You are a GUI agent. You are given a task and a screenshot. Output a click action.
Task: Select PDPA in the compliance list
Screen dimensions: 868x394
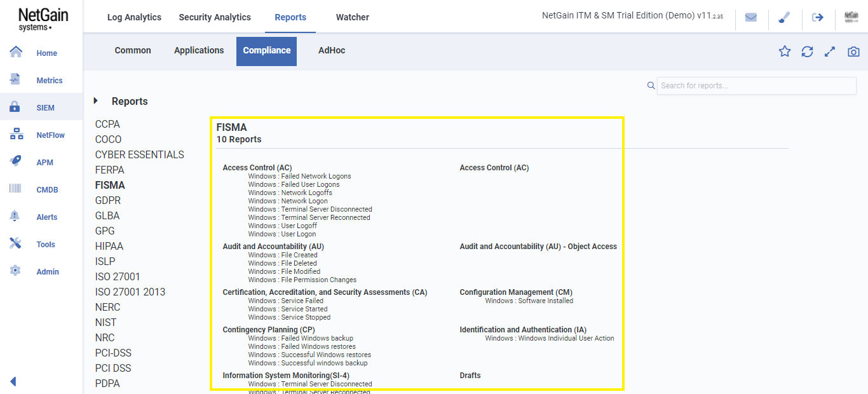(x=107, y=383)
